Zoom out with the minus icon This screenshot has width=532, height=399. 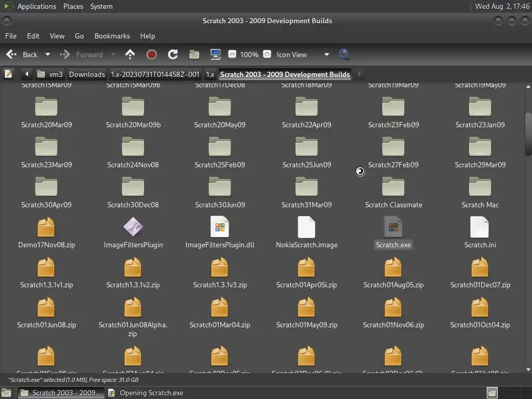click(x=232, y=54)
